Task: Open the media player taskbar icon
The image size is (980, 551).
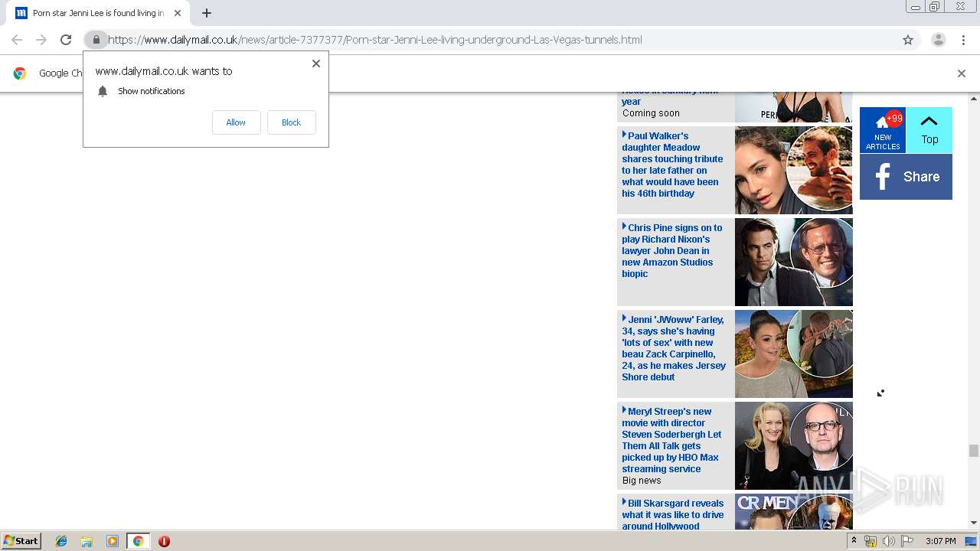Action: 113,541
